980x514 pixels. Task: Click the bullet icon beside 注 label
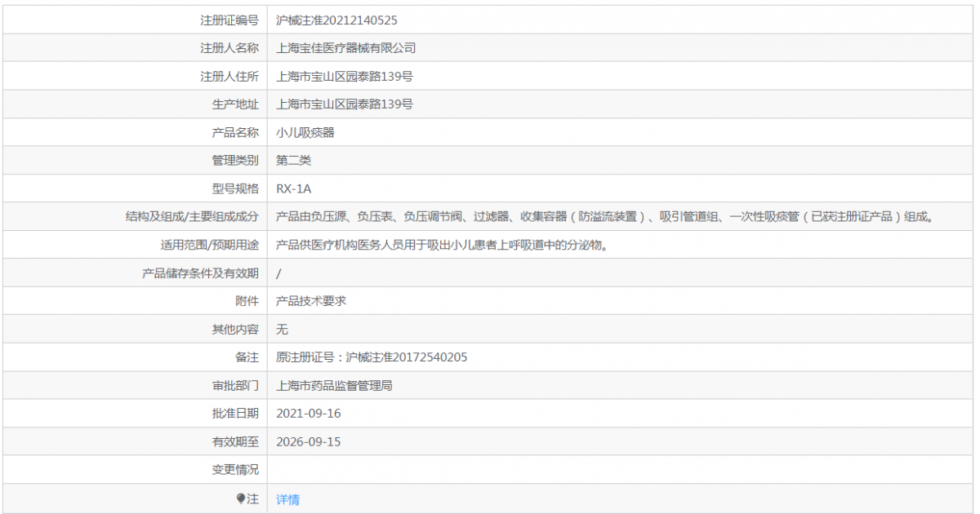(241, 498)
